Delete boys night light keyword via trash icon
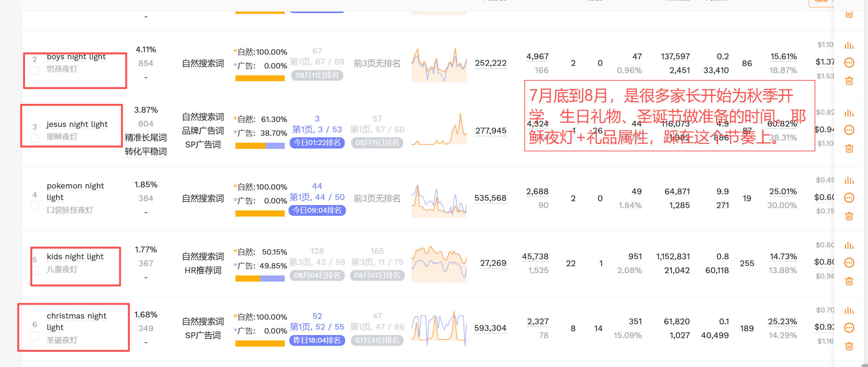The image size is (868, 367). [x=849, y=81]
